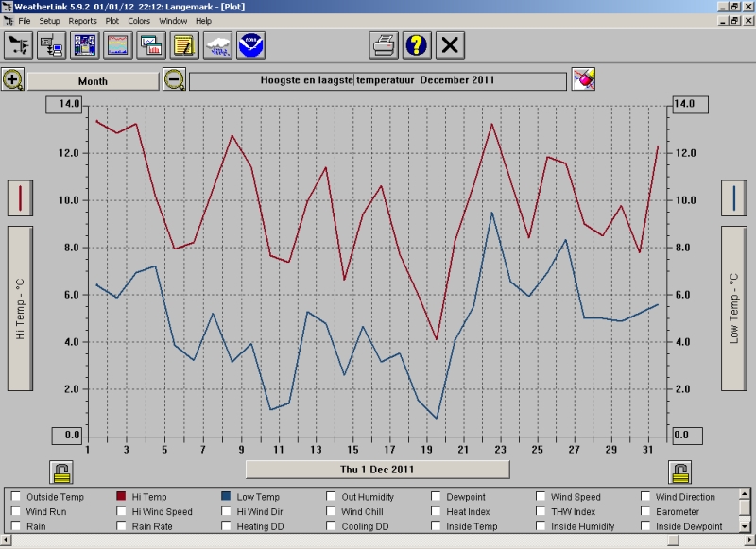Click the black X toolbar close icon
This screenshot has width=756, height=549.
pos(451,45)
